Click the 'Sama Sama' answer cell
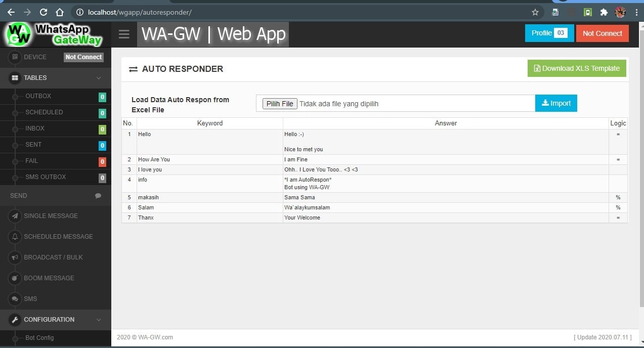644x348 pixels. pos(446,197)
